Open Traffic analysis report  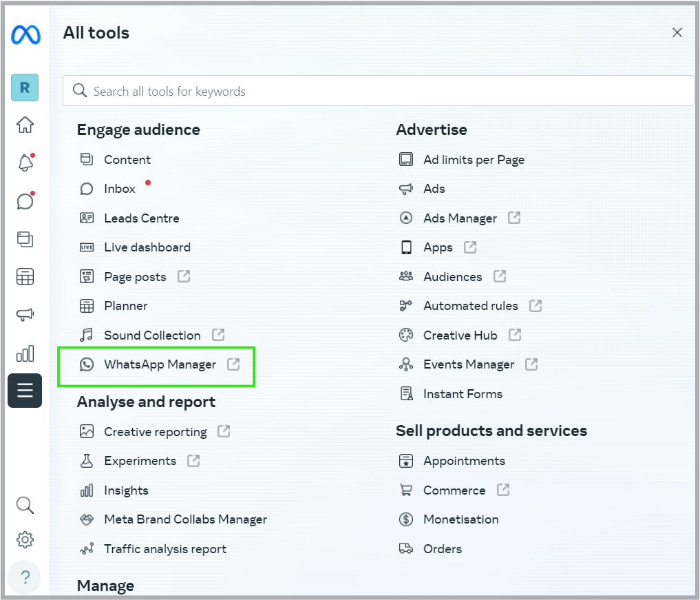tap(165, 548)
